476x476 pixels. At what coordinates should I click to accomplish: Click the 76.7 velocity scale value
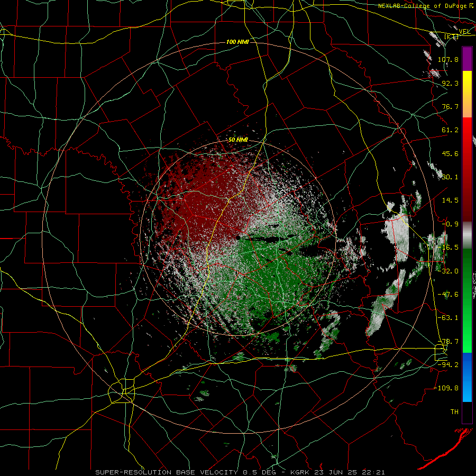tap(450, 106)
